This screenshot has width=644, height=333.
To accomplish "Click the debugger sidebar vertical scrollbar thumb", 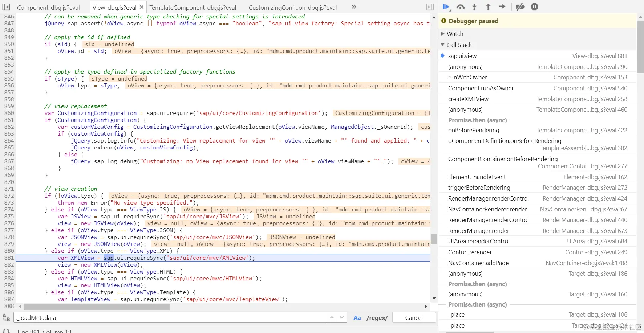I will click(640, 47).
